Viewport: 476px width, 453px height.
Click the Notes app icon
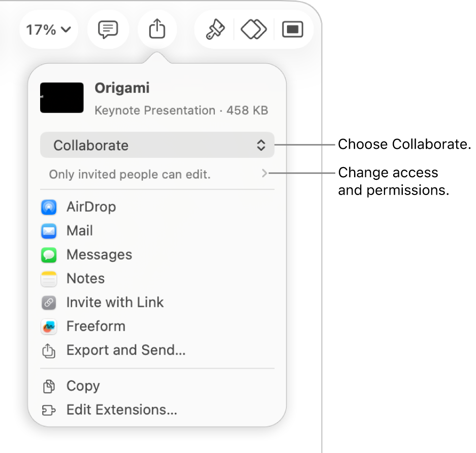tap(49, 278)
